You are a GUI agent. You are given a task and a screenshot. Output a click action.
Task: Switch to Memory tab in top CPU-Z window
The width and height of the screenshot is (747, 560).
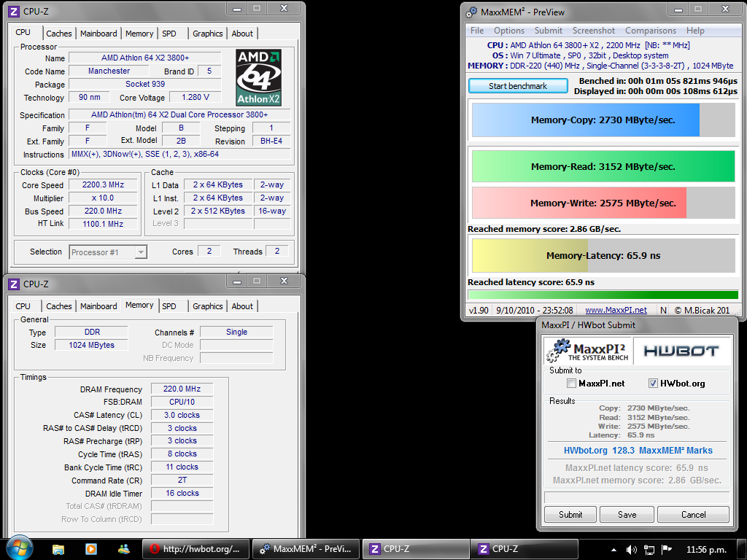139,34
